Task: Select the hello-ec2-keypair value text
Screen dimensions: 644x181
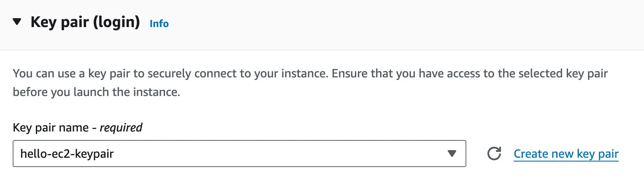Action: point(67,154)
